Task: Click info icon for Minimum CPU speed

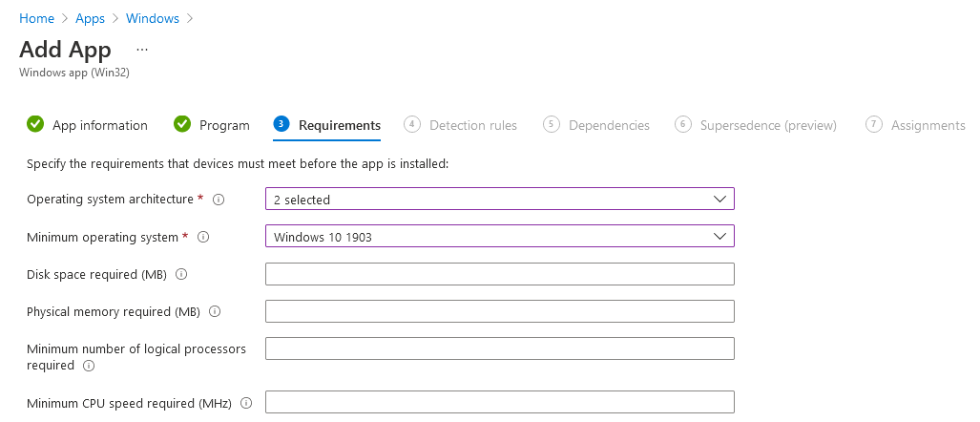Action: [246, 403]
